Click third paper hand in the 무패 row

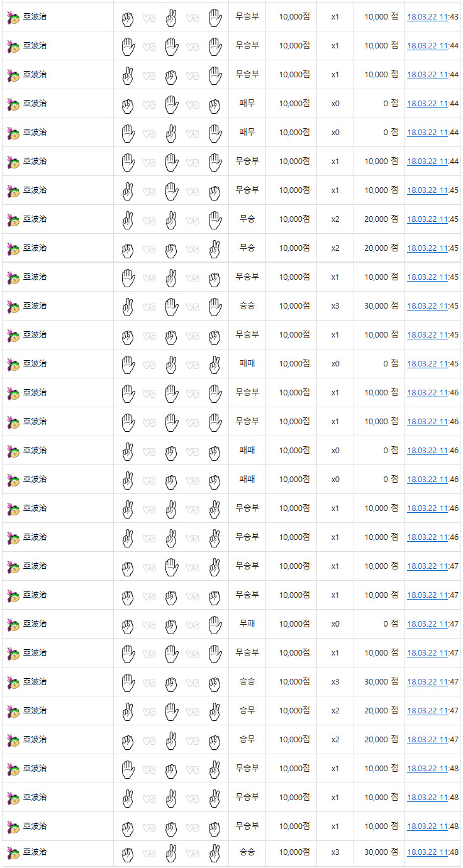coord(215,625)
